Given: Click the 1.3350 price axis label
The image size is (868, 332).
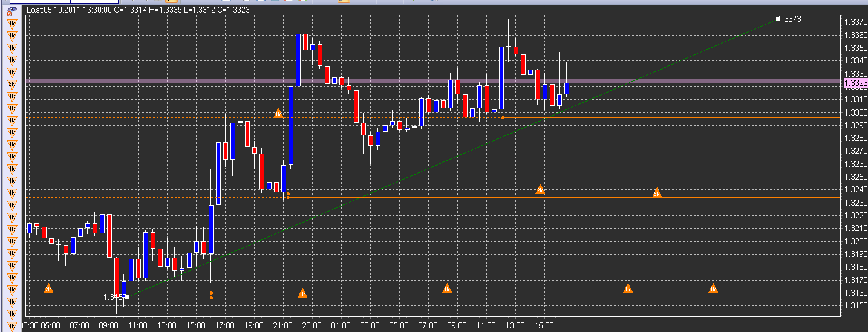Looking at the screenshot, I should pyautogui.click(x=856, y=48).
